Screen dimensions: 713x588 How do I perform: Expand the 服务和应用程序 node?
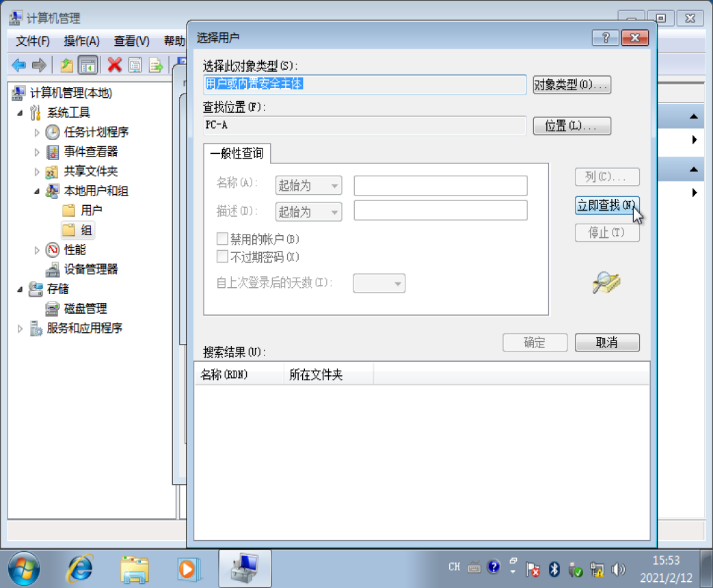[20, 328]
